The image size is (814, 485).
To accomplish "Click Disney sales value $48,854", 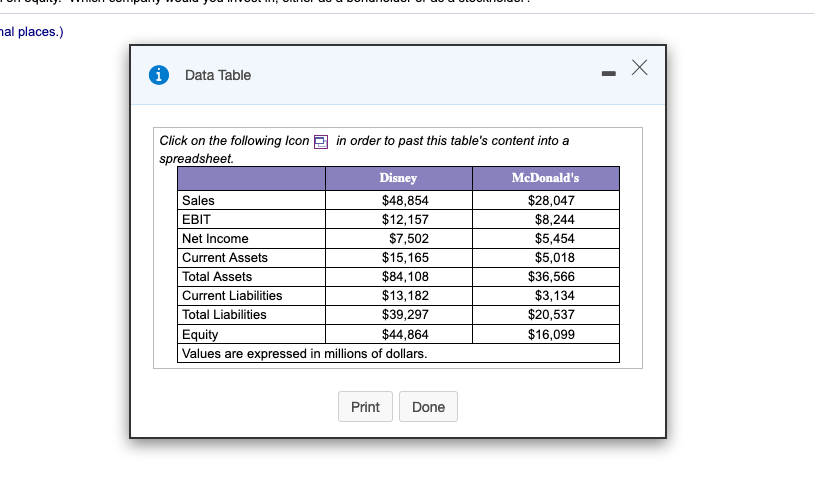I will coord(405,200).
